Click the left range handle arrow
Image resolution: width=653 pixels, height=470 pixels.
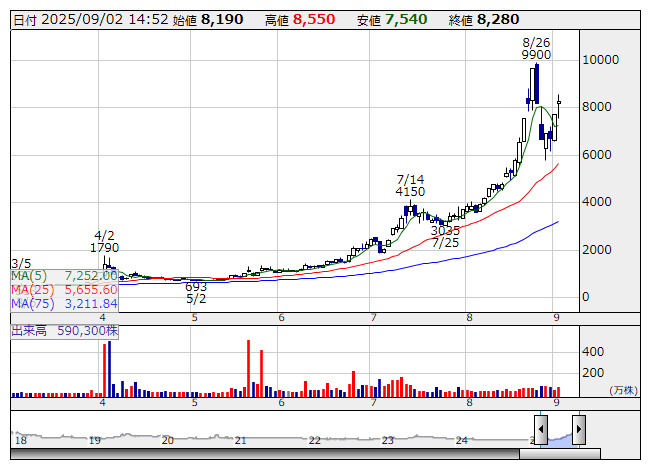coord(541,431)
